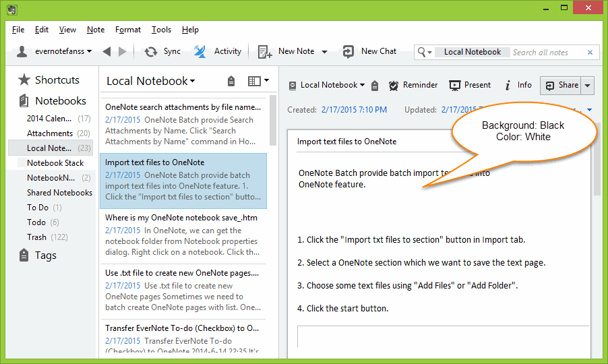Select the Local Note... notebook in sidebar
This screenshot has width=608, height=364.
(x=51, y=148)
